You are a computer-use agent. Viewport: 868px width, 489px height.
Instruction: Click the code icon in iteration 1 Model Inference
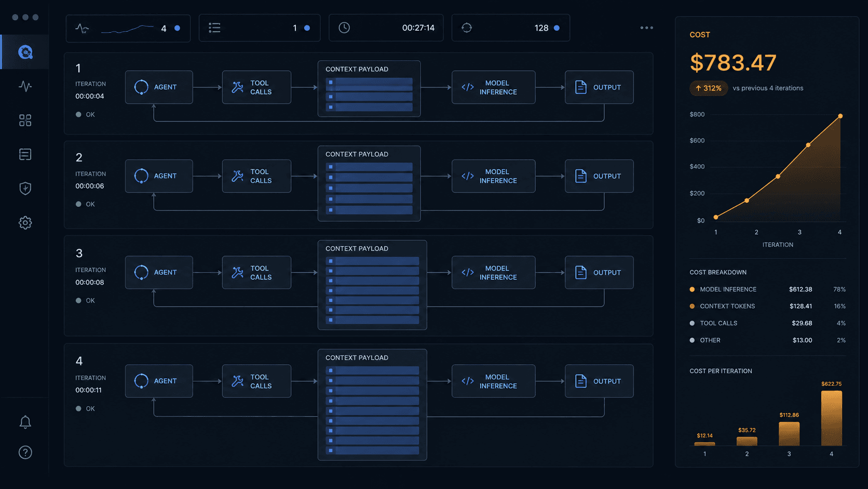point(468,87)
